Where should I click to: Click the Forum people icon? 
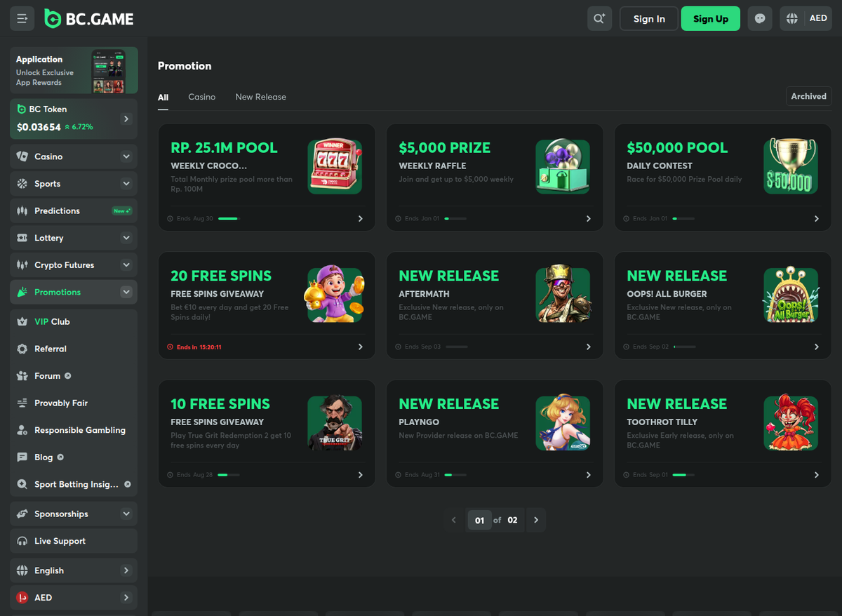pyautogui.click(x=22, y=376)
